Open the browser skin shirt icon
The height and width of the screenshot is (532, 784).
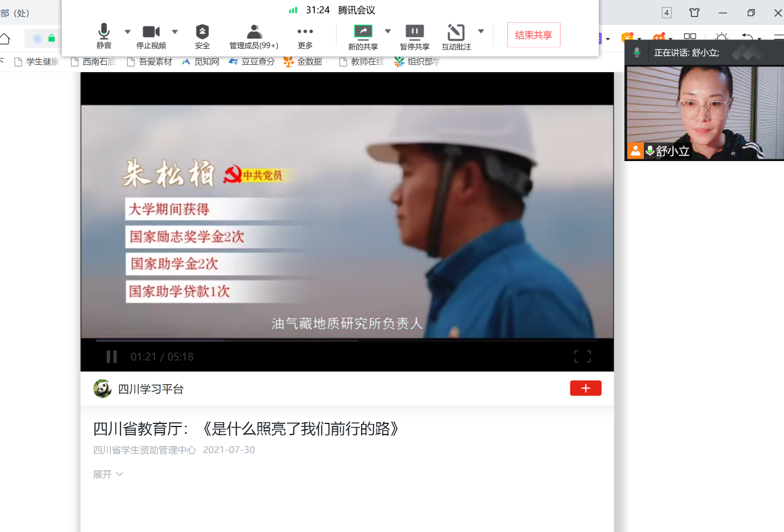tap(694, 13)
